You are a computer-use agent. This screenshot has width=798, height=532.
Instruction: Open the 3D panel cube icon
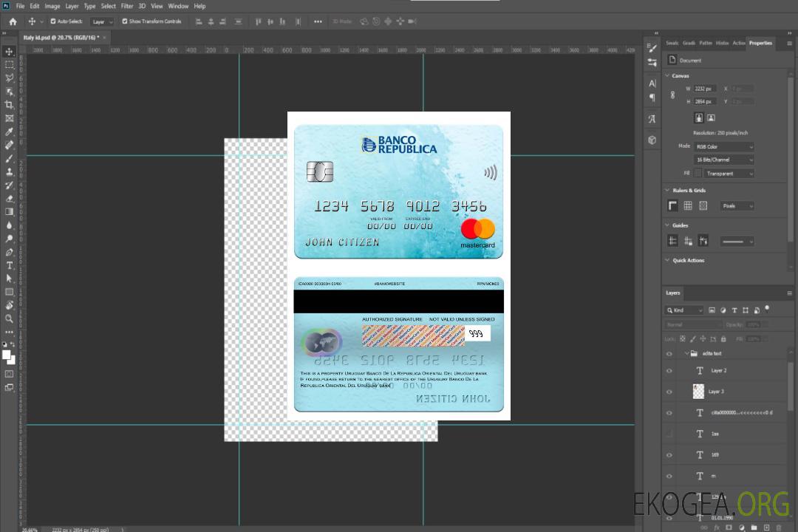pyautogui.click(x=652, y=140)
